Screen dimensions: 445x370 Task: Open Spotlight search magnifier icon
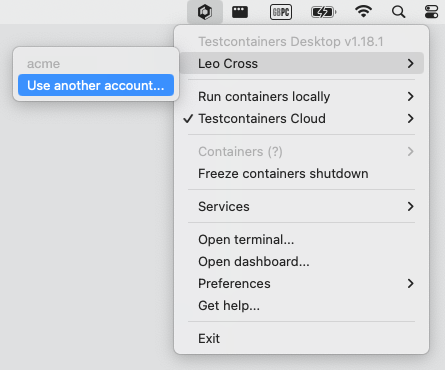pos(398,12)
